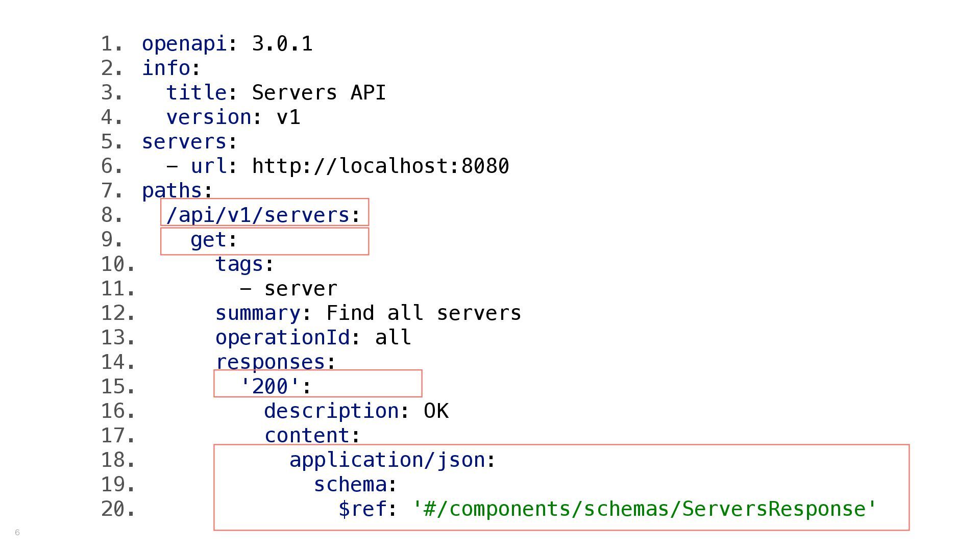980x551 pixels.
Task: Click the http://localhost:8080 url text
Action: (x=381, y=166)
